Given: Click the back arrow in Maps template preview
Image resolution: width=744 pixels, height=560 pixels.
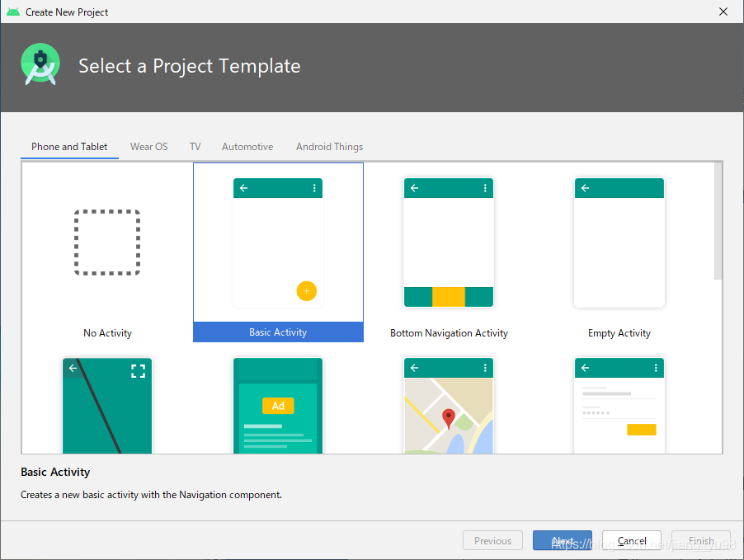Looking at the screenshot, I should coord(415,368).
